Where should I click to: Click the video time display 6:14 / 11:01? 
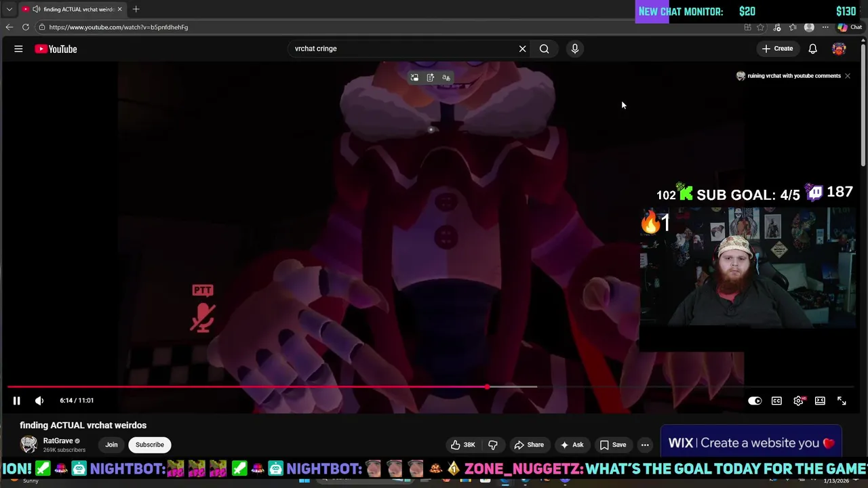click(77, 401)
